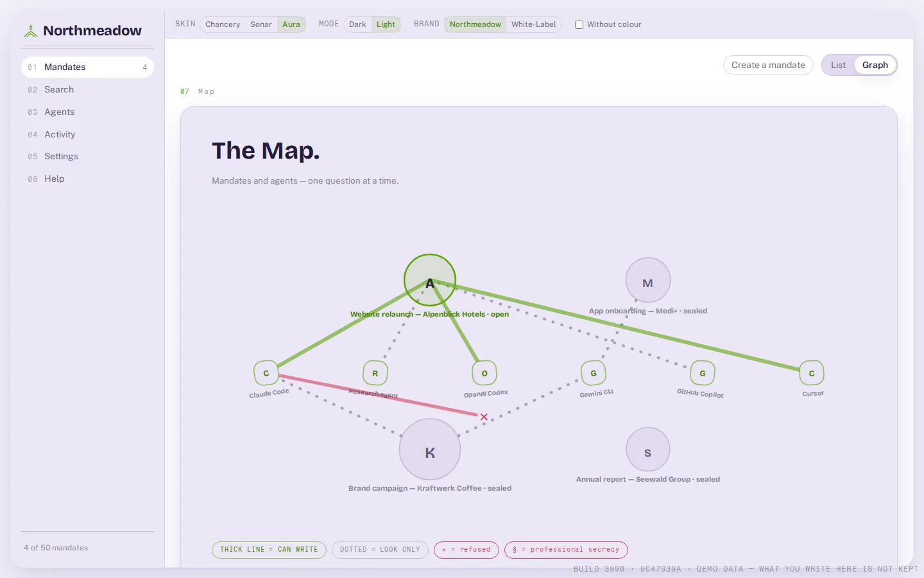
Task: Switch skin to Sonar
Action: point(261,24)
